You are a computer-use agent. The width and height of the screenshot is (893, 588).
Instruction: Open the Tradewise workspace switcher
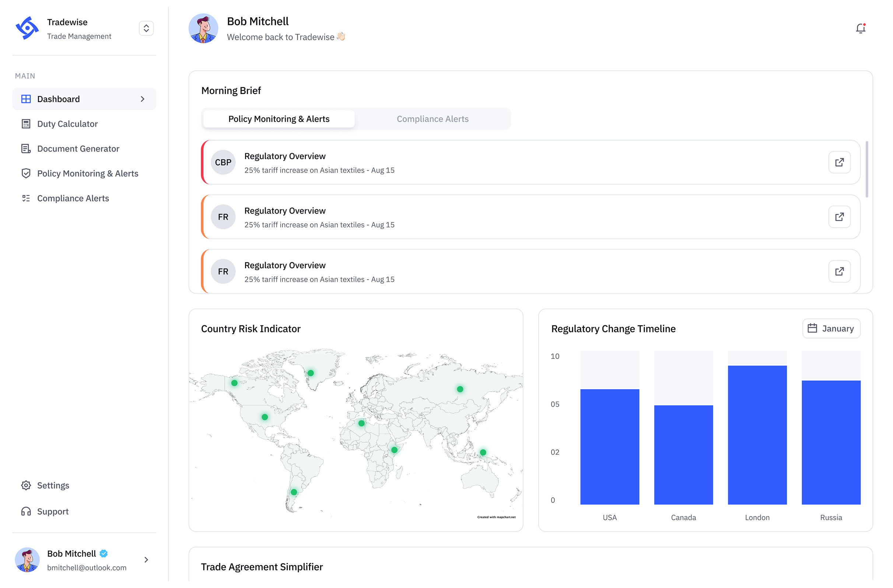click(146, 28)
